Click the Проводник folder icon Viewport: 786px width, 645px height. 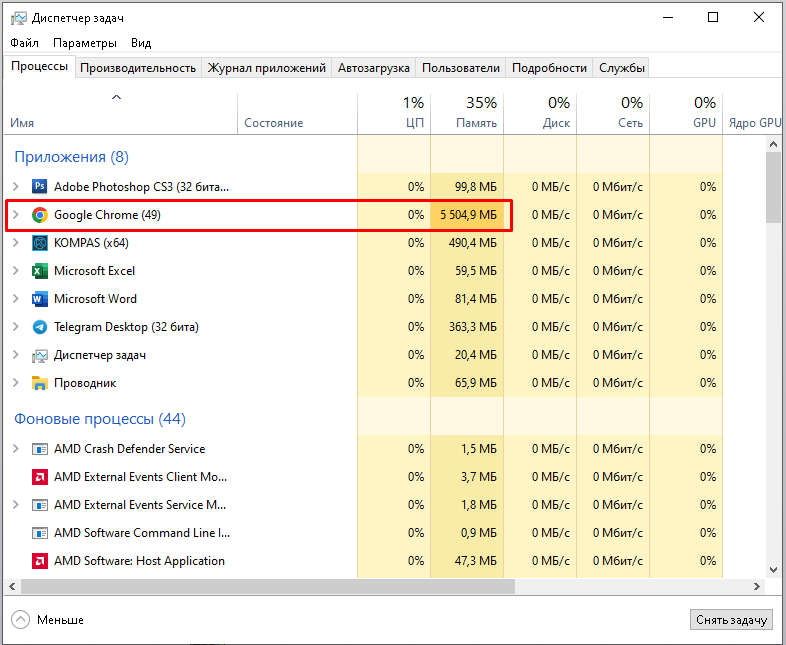pyautogui.click(x=40, y=383)
